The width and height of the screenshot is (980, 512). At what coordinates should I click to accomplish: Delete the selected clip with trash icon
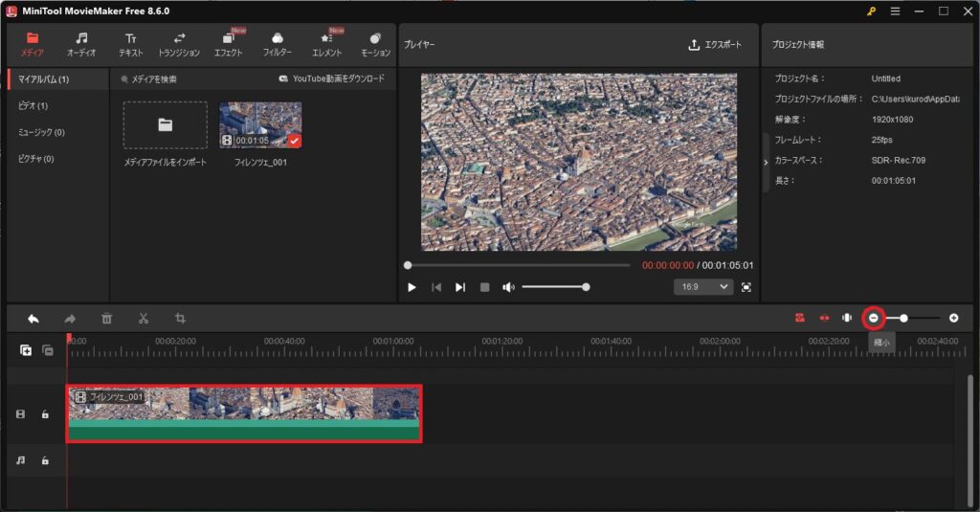[107, 319]
